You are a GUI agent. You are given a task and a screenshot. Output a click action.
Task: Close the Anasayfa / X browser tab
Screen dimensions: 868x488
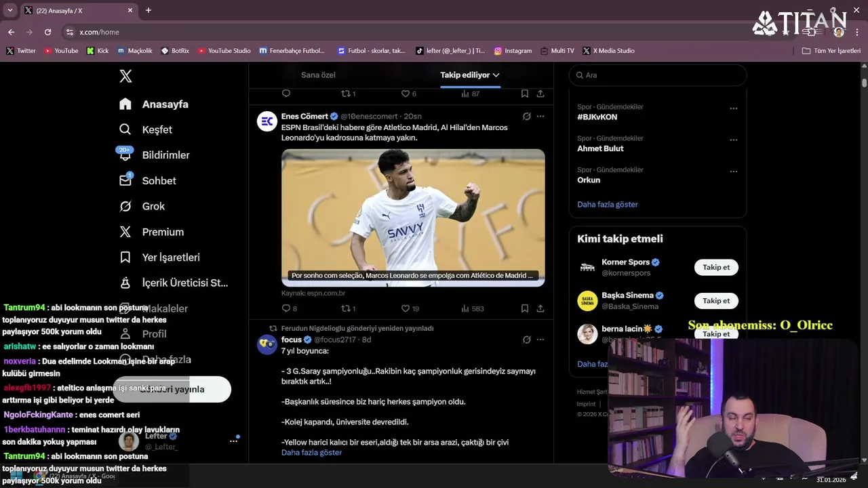[130, 10]
